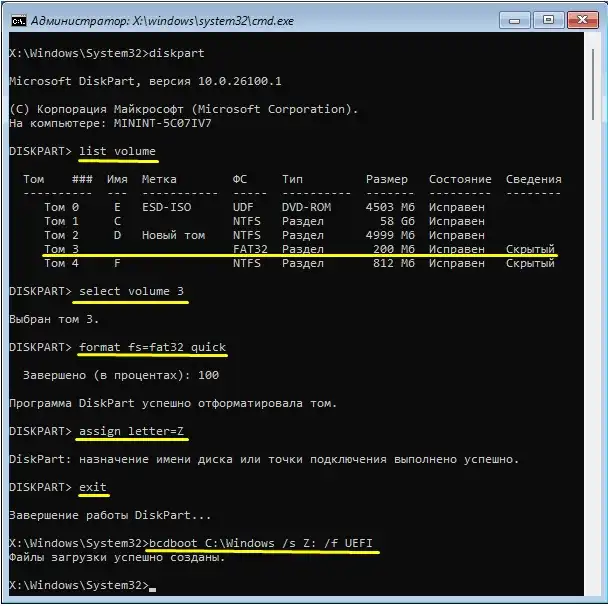Click the Том 4 NTFS row

pyautogui.click(x=299, y=263)
